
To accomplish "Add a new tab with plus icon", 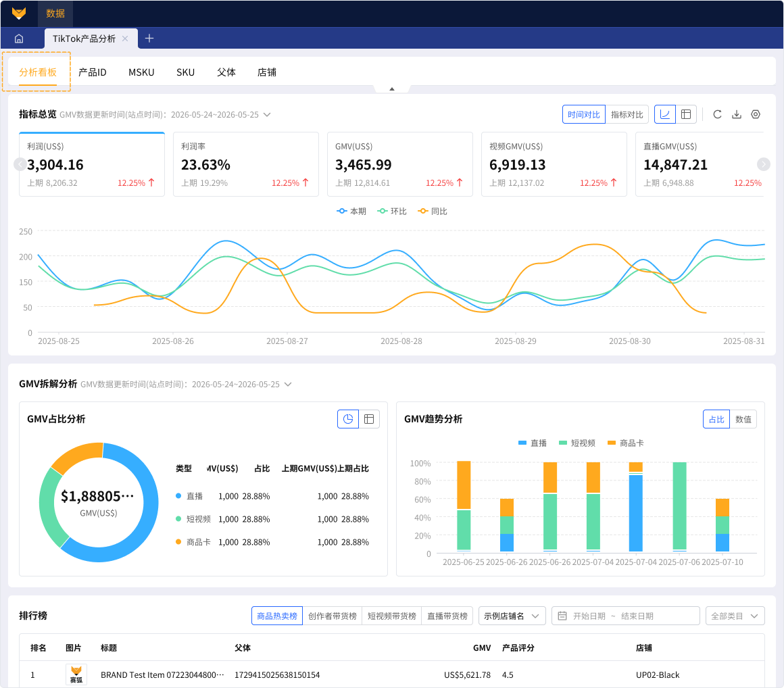I will click(149, 39).
